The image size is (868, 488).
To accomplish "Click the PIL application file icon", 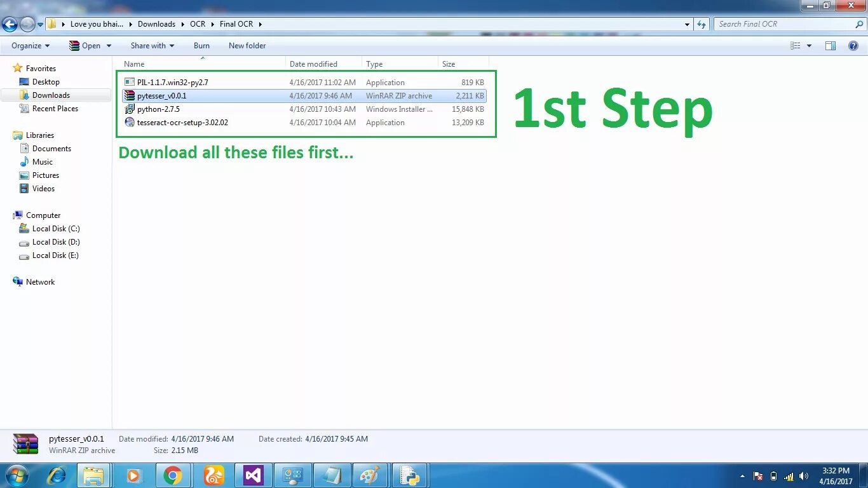I will (130, 83).
